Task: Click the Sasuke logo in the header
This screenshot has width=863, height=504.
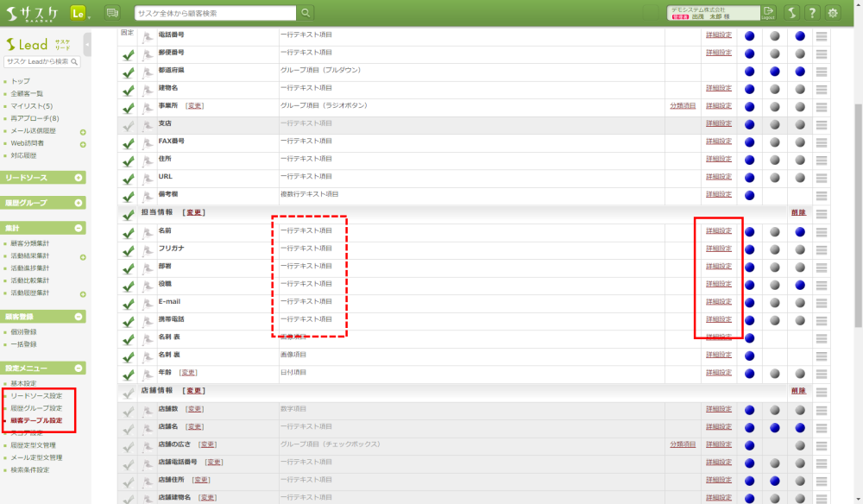Action: pos(33,13)
